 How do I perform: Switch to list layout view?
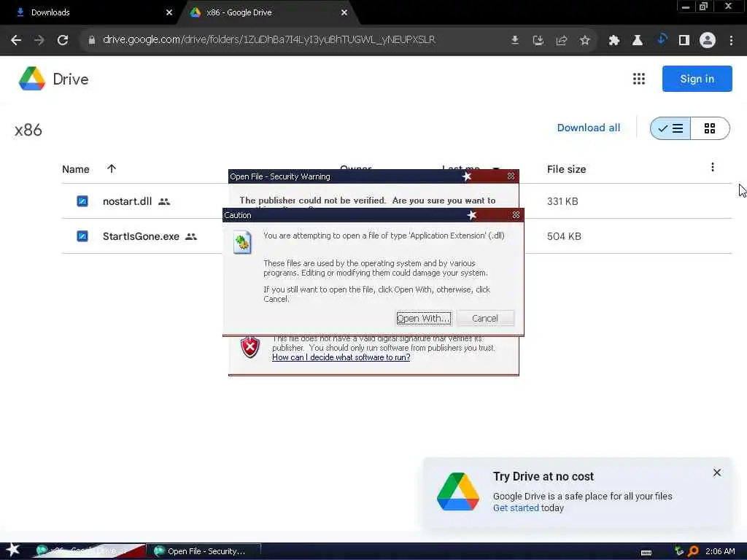(x=670, y=128)
